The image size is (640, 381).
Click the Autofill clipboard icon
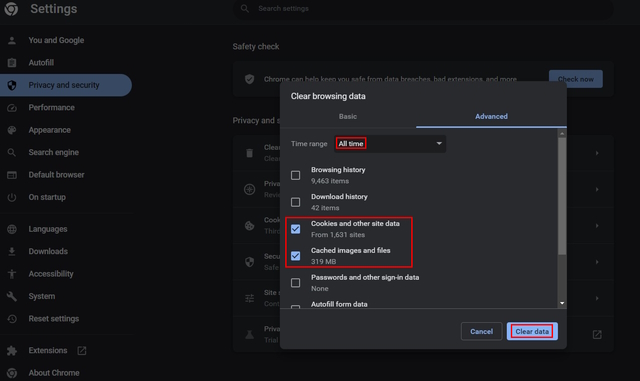tap(12, 62)
